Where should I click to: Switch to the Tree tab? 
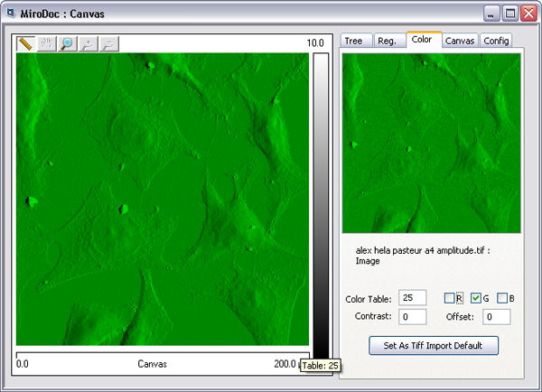click(354, 41)
